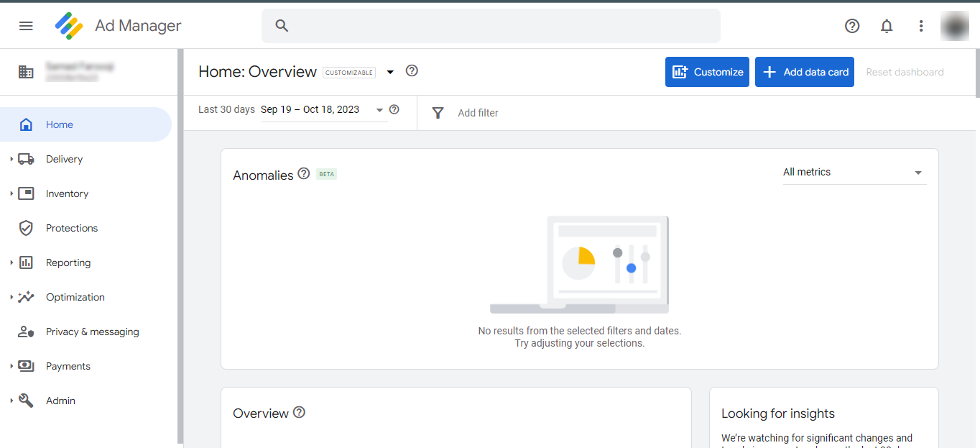This screenshot has width=980, height=448.
Task: Expand the date range selector
Action: pos(379,109)
